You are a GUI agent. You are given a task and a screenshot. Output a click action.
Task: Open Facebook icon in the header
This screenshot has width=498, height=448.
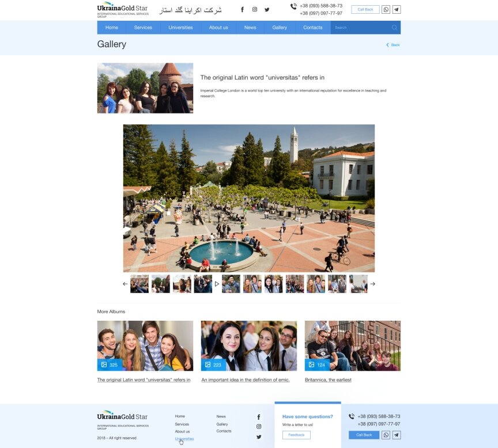pyautogui.click(x=242, y=10)
